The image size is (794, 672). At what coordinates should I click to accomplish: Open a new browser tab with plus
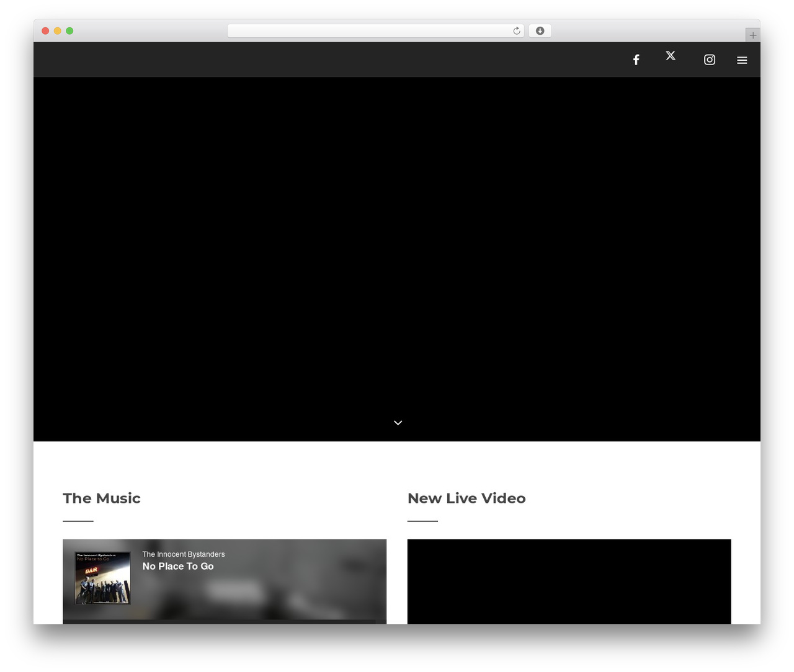(752, 35)
